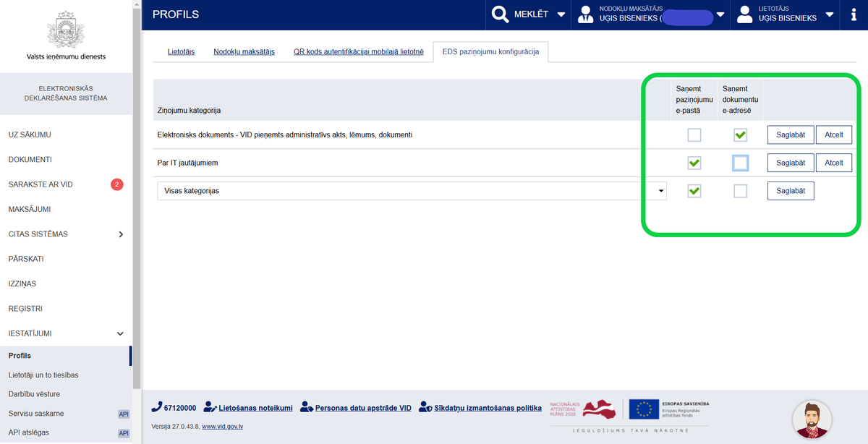The height and width of the screenshot is (444, 868).
Task: Click Elektroniskās deklarēšanas sistēma heading
Action: pyautogui.click(x=66, y=93)
